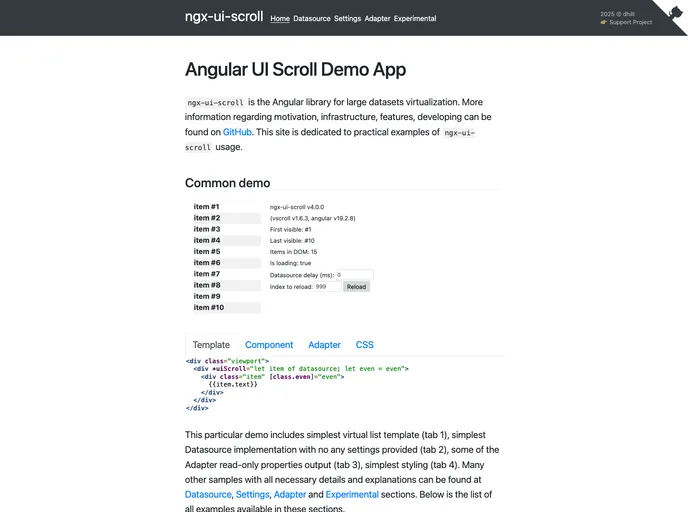The width and height of the screenshot is (688, 512).
Task: Open the GitHub corner cat icon
Action: (675, 12)
